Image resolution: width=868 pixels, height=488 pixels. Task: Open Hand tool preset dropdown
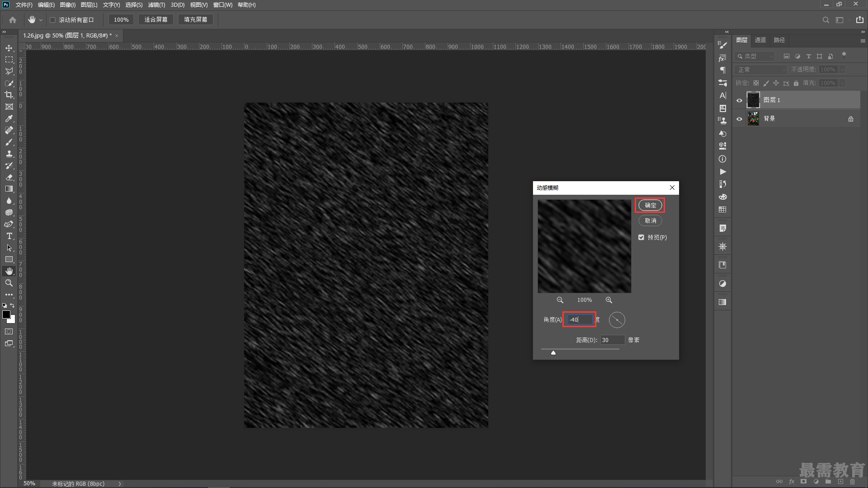click(41, 20)
